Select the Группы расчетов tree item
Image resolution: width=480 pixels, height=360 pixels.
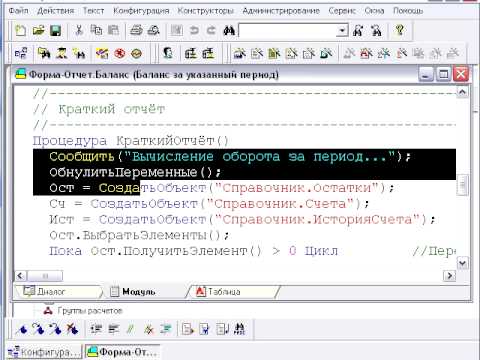click(x=90, y=311)
